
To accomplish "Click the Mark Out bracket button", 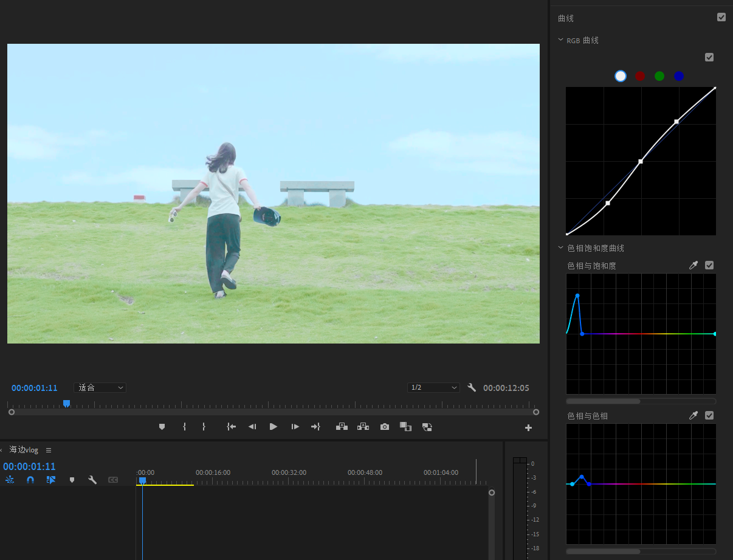I will tap(204, 427).
